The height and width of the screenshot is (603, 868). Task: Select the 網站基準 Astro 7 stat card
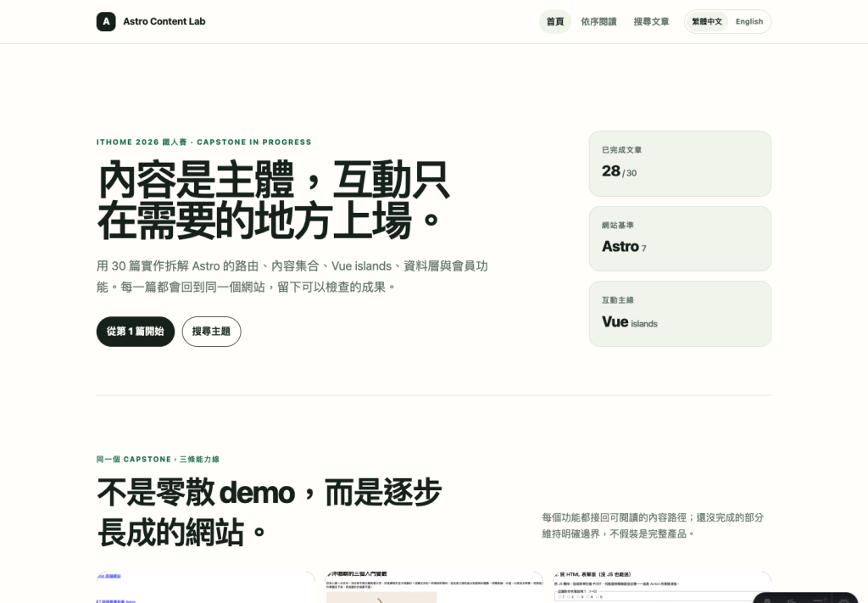click(x=680, y=238)
